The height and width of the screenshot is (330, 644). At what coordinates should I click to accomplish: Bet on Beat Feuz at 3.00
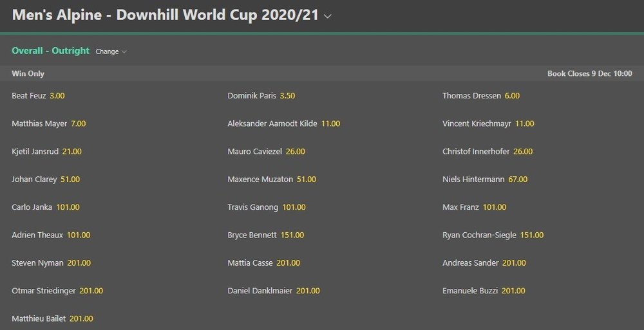pyautogui.click(x=38, y=96)
